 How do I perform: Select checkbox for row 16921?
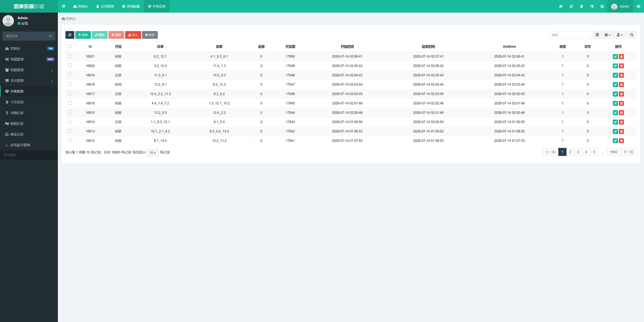(70, 56)
